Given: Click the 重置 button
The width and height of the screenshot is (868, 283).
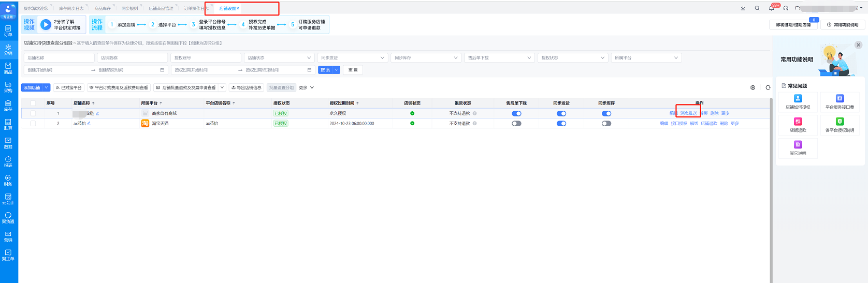Looking at the screenshot, I should click(353, 70).
